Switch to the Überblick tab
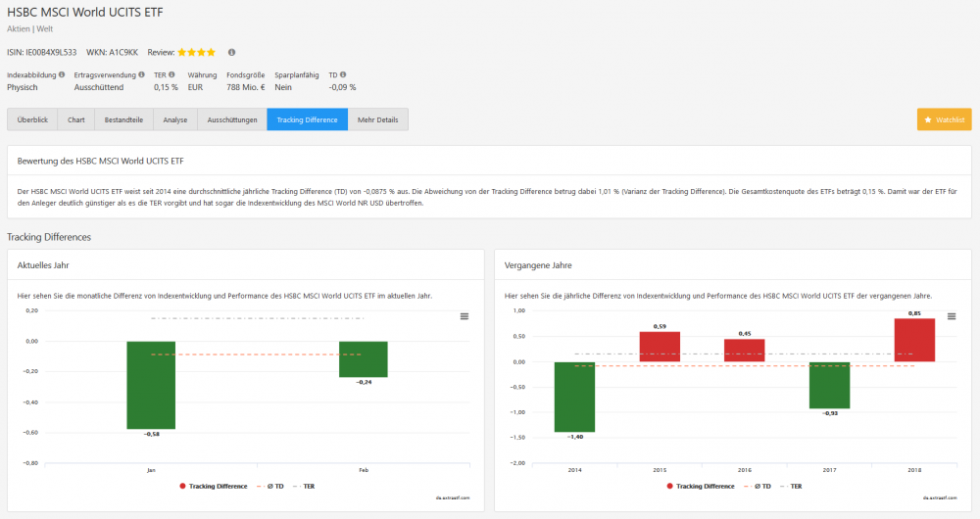The width and height of the screenshot is (980, 519). (32, 119)
